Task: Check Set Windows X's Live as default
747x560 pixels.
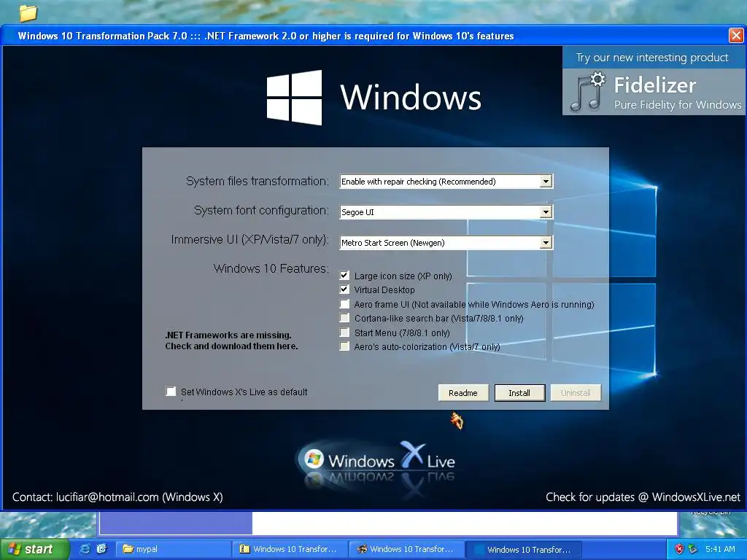Action: (x=171, y=392)
